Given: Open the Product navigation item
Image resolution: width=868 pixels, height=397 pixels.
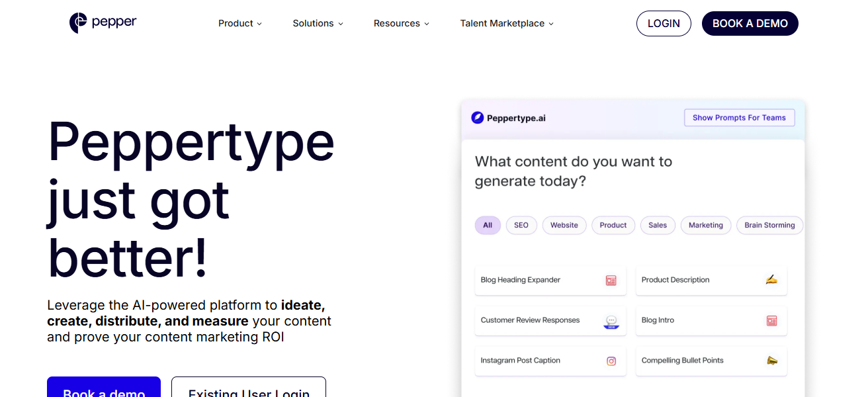Looking at the screenshot, I should pos(240,23).
